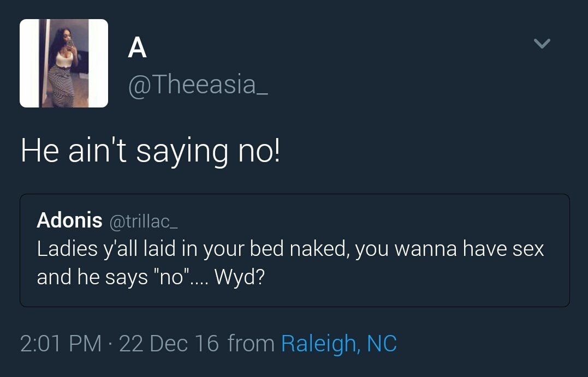Open the @Theeasia_ handle profile

(x=198, y=85)
